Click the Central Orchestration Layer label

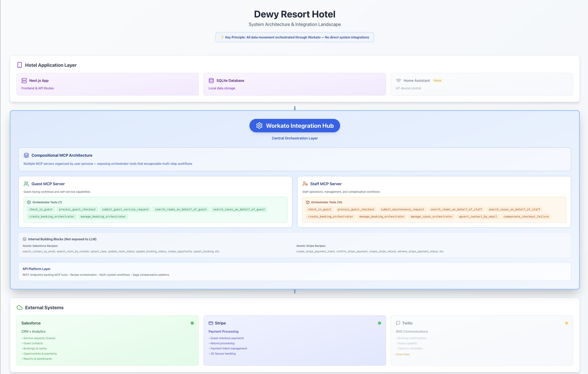tap(295, 138)
